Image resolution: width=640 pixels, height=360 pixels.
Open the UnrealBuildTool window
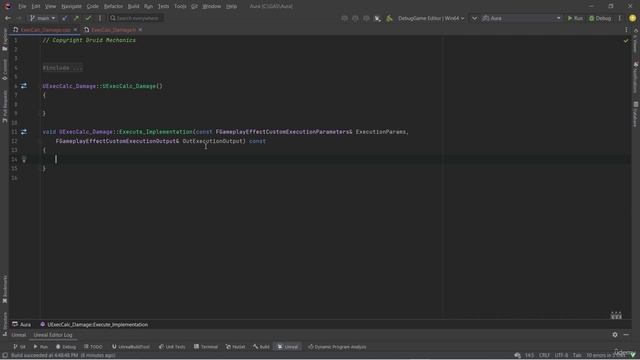[x=131, y=347]
